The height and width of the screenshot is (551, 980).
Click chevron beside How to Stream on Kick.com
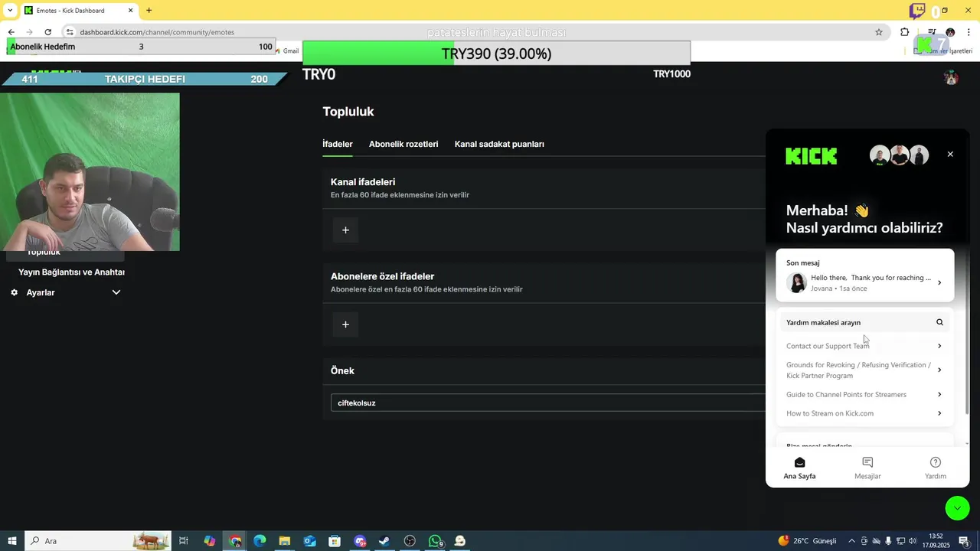coord(939,413)
